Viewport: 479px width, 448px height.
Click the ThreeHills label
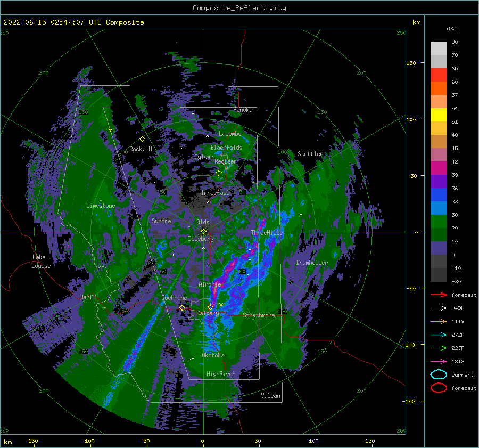[267, 233]
